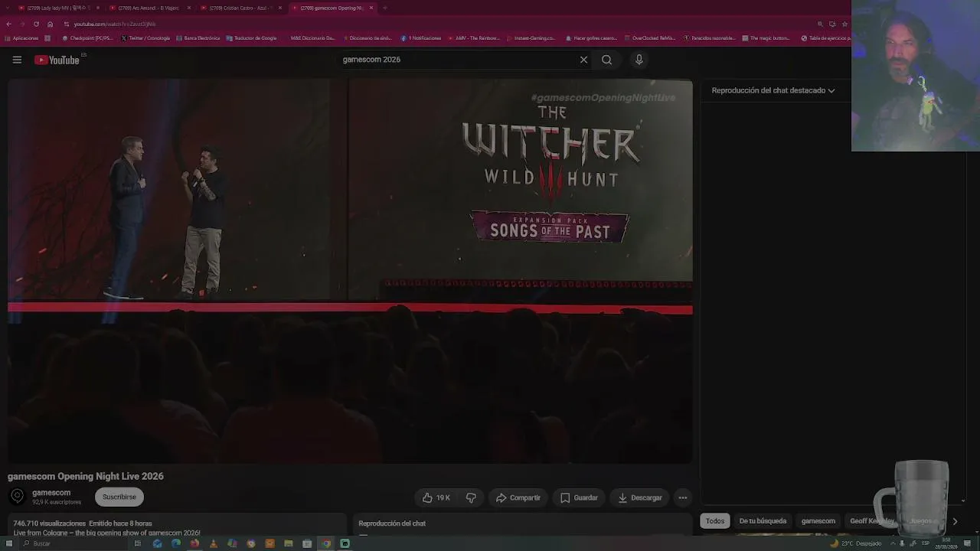The image size is (980, 551).
Task: Go back in the browser
Action: coord(8,24)
